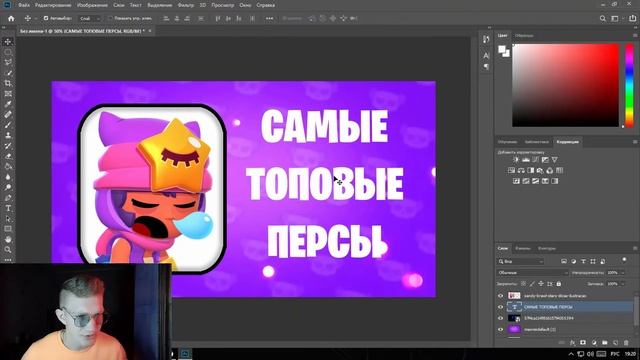Pick a color in the red color field
Image resolution: width=640 pixels, height=360 pixels.
[x=565, y=85]
